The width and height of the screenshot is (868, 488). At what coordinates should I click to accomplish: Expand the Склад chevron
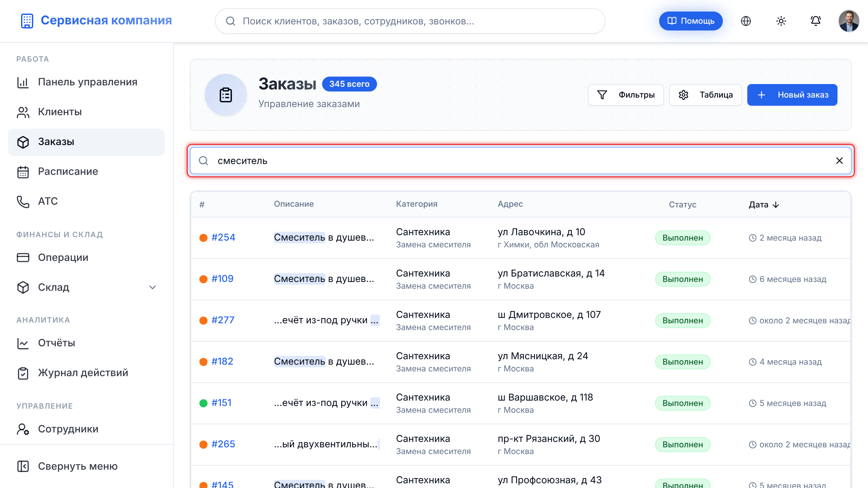[153, 287]
